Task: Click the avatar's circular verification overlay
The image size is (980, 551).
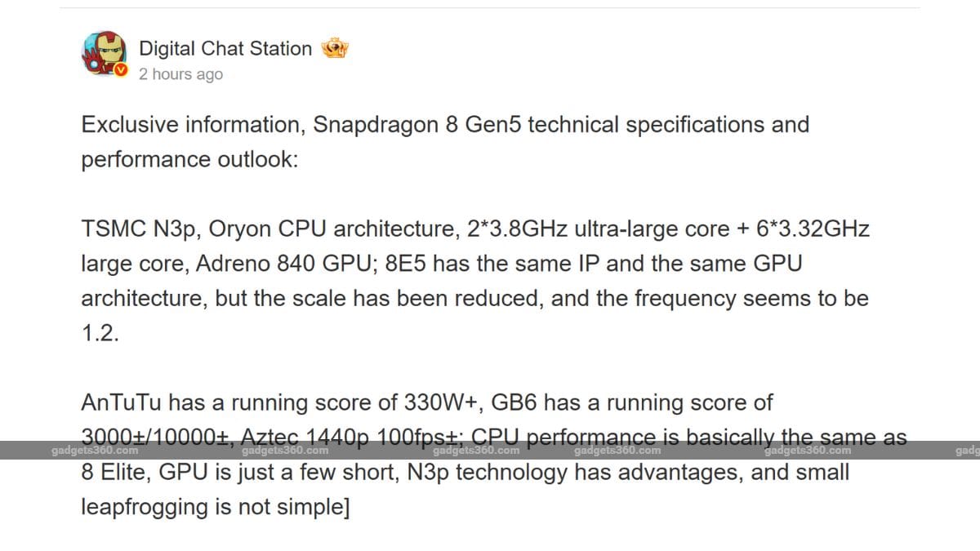Action: (121, 70)
